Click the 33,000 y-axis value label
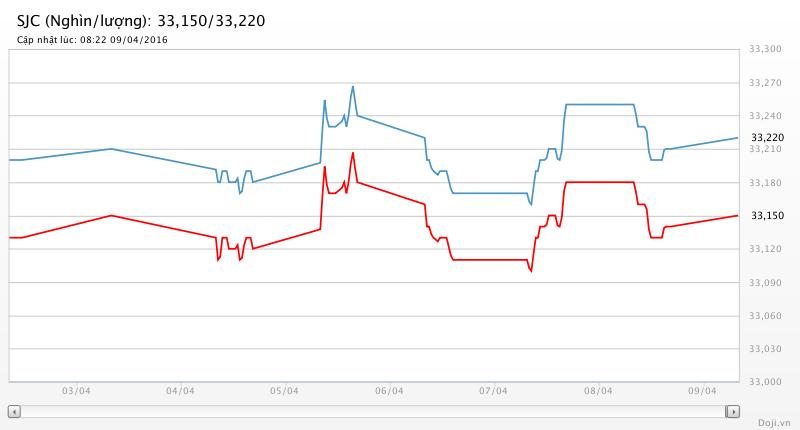Image resolution: width=800 pixels, height=430 pixels. coord(767,382)
